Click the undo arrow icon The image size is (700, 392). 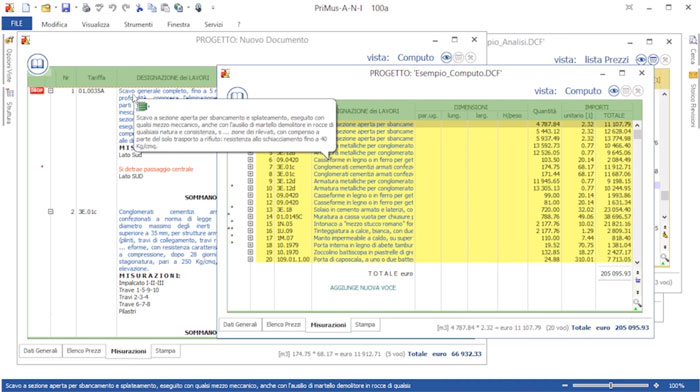pyautogui.click(x=112, y=8)
